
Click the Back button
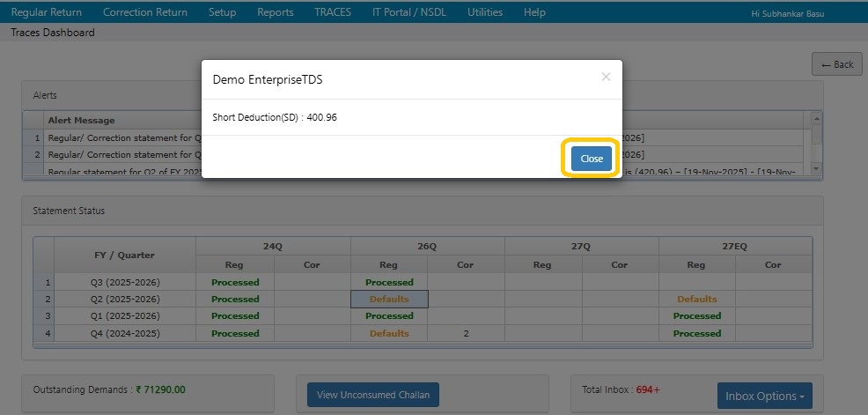pyautogui.click(x=837, y=64)
